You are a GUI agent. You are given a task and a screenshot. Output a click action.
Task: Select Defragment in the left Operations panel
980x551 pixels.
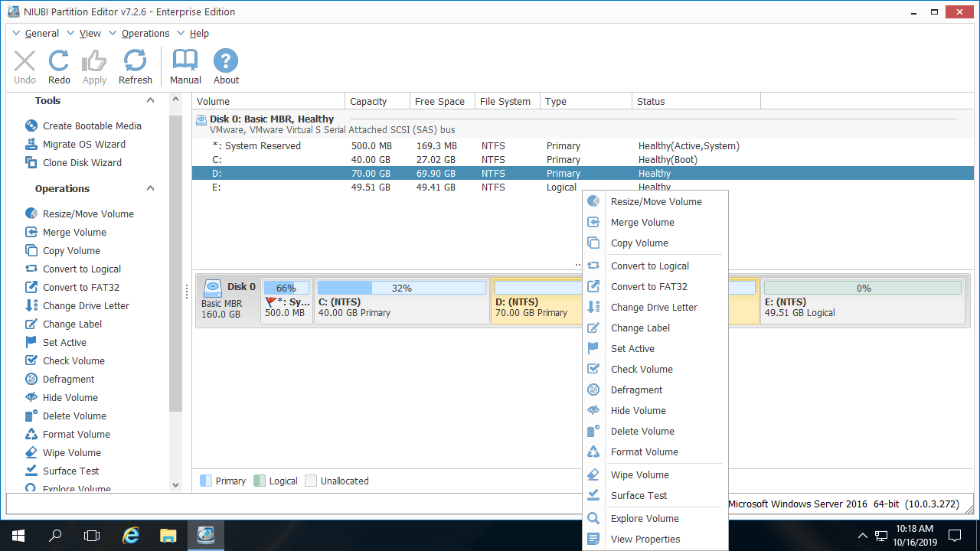click(x=68, y=379)
